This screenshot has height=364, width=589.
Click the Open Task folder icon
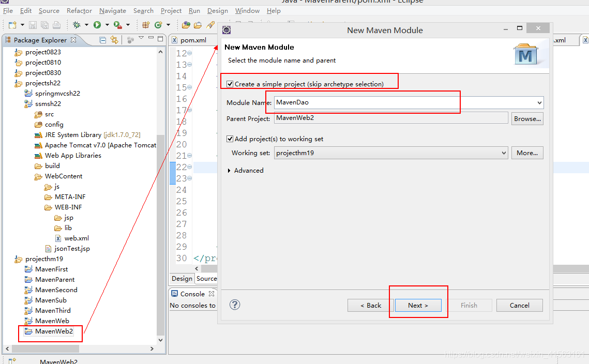point(198,25)
